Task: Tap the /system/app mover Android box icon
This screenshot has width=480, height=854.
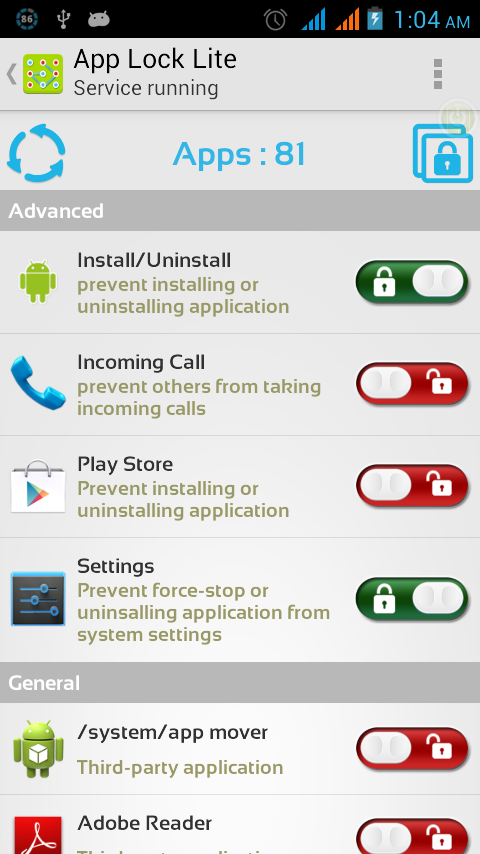Action: [38, 749]
